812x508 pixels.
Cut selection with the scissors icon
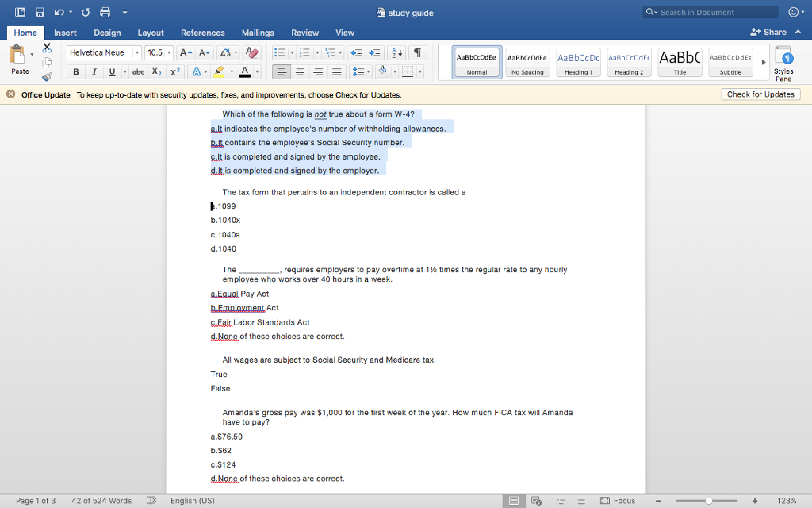click(47, 48)
